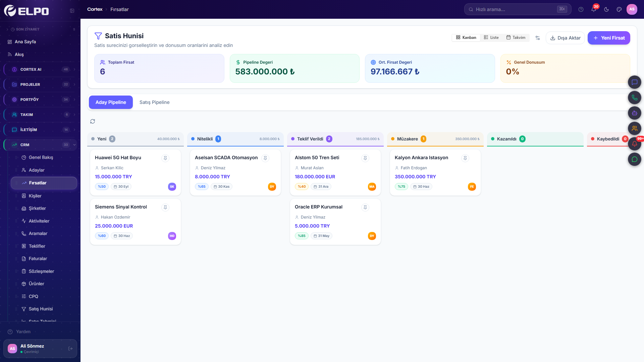The width and height of the screenshot is (644, 362).
Task: Collapse the CRM menu group
Action: (40, 145)
